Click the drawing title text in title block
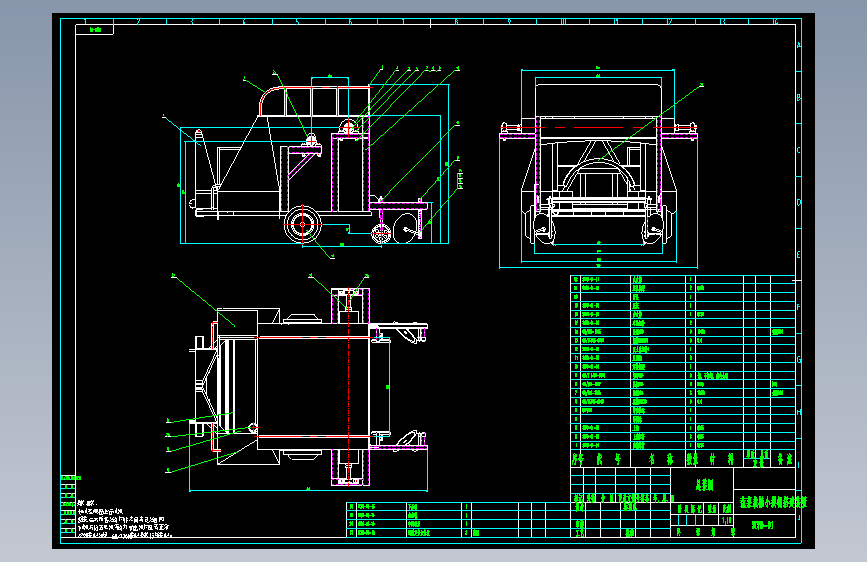 (x=773, y=502)
